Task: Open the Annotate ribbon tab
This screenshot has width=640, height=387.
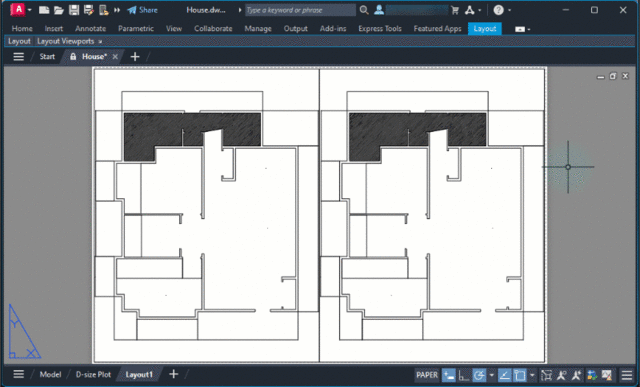Action: click(x=91, y=29)
